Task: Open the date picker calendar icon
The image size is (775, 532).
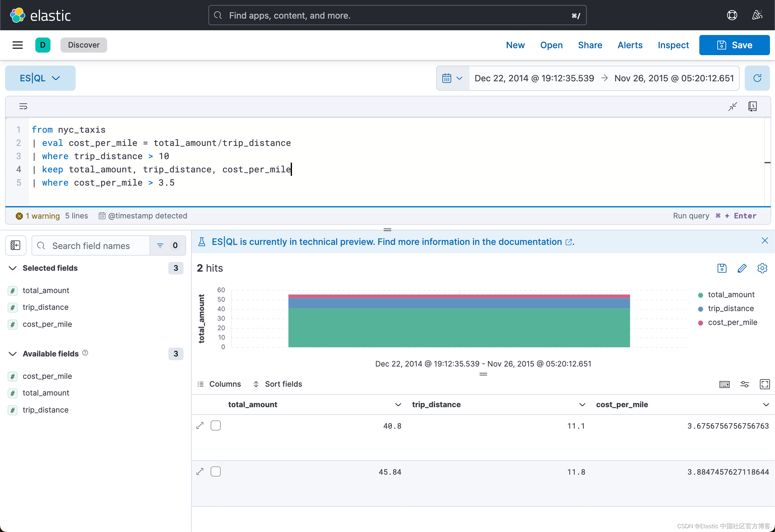Action: coord(447,78)
